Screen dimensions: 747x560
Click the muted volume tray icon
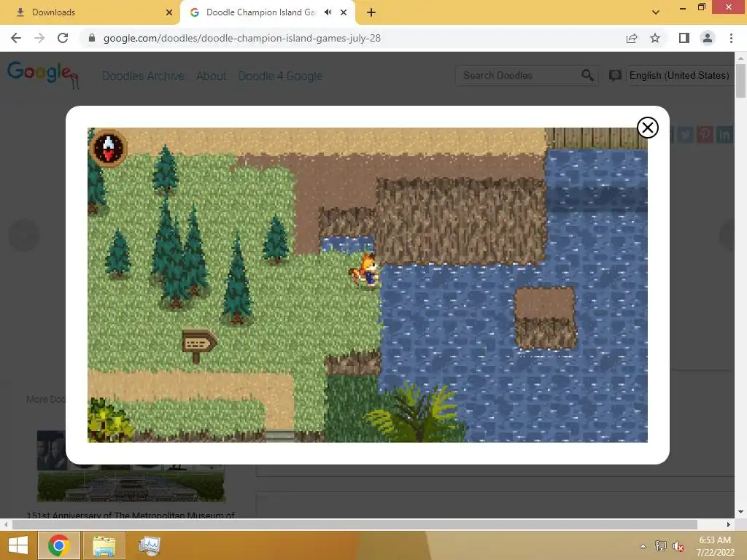pyautogui.click(x=678, y=546)
